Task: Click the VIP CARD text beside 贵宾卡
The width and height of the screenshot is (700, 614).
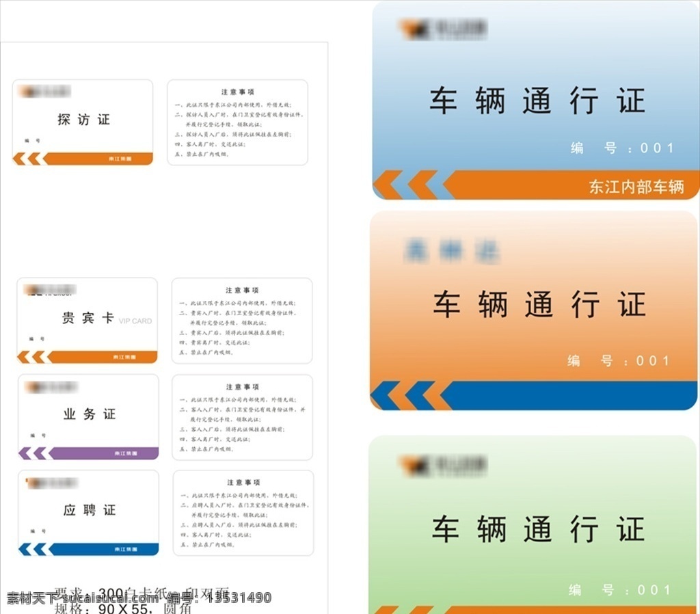Action: coord(135,321)
